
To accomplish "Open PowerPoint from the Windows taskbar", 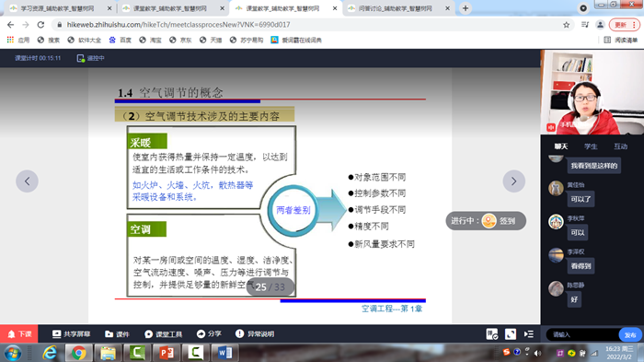I will [x=167, y=353].
